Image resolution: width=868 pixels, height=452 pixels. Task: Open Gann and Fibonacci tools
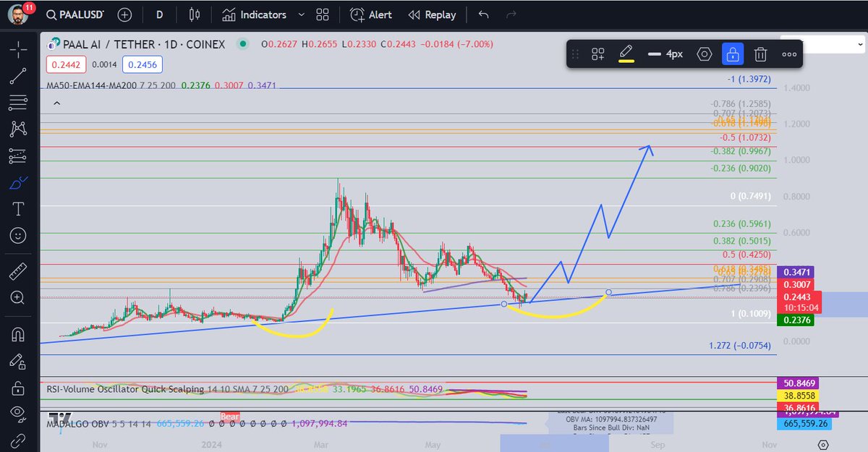19,103
